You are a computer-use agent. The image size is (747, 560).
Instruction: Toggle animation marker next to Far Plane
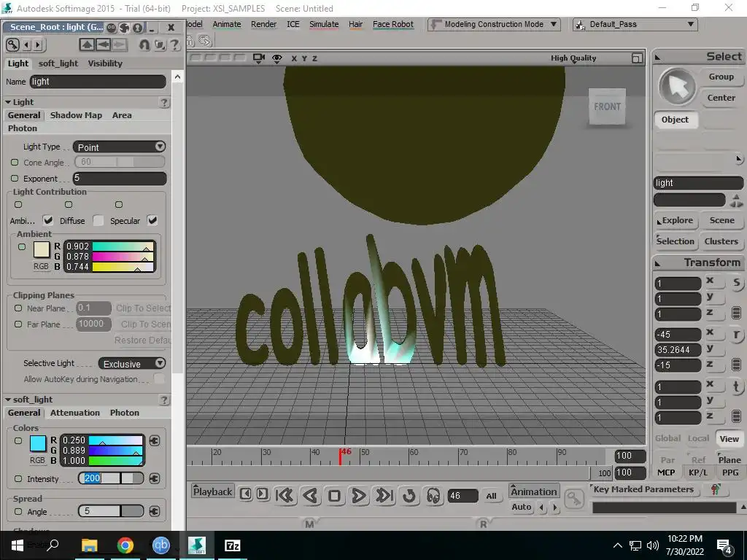pos(18,324)
